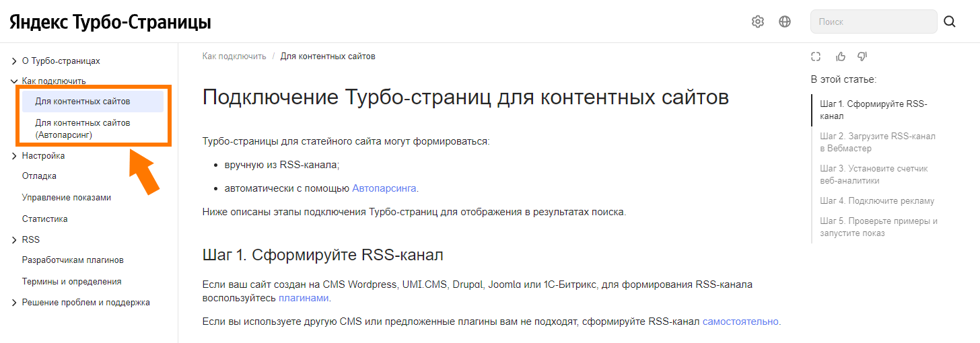Click the thumbs up icon

[841, 56]
